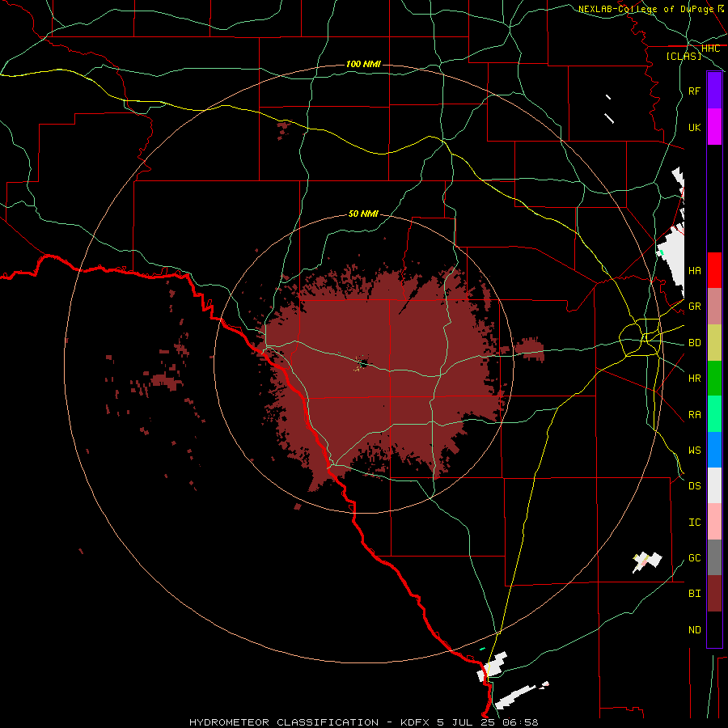
Task: Click the 'RF' legend label
Action: [695, 91]
